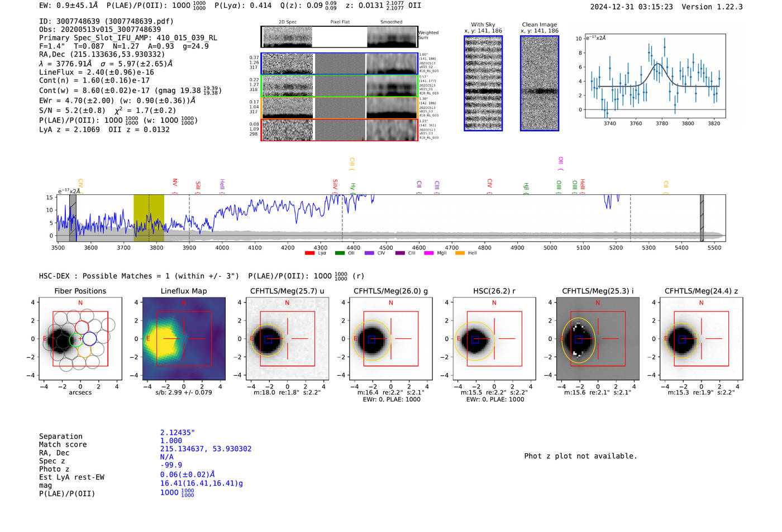The width and height of the screenshot is (782, 532).
Task: Click the Match score value 1.000
Action: [x=171, y=440]
